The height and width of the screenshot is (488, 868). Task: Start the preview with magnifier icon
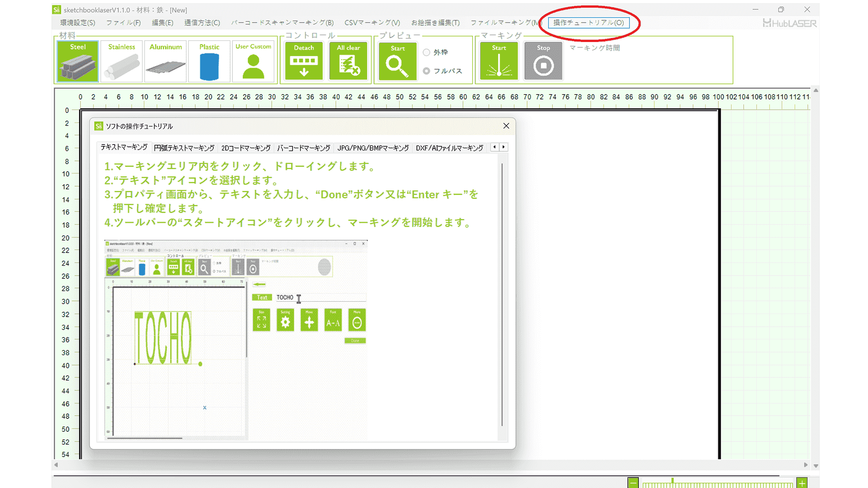pos(397,61)
